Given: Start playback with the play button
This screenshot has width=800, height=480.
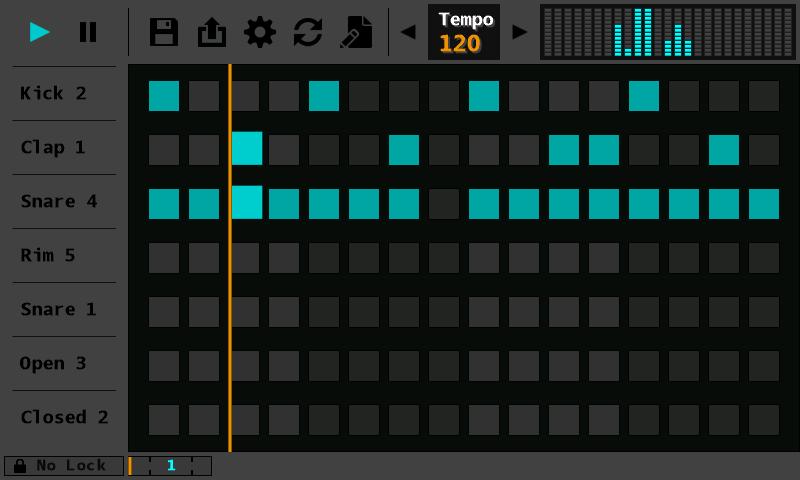Looking at the screenshot, I should pos(39,32).
